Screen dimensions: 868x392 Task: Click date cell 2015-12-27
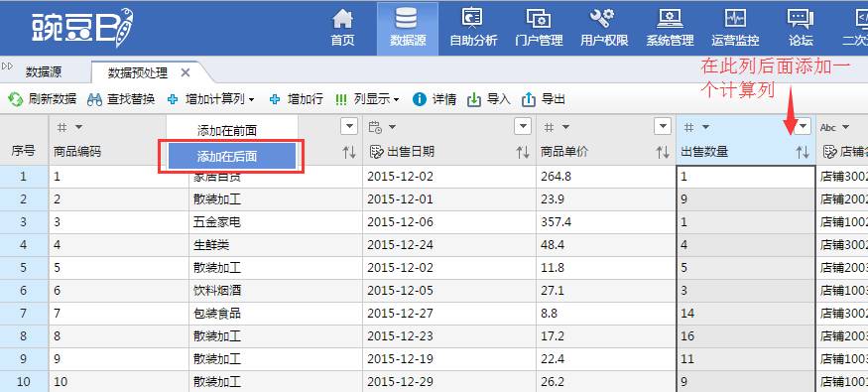click(x=449, y=314)
